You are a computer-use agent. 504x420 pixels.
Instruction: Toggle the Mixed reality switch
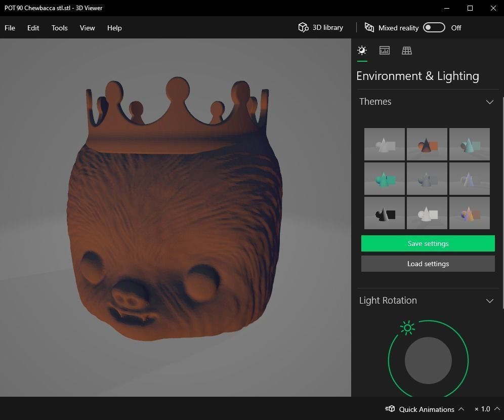(434, 28)
